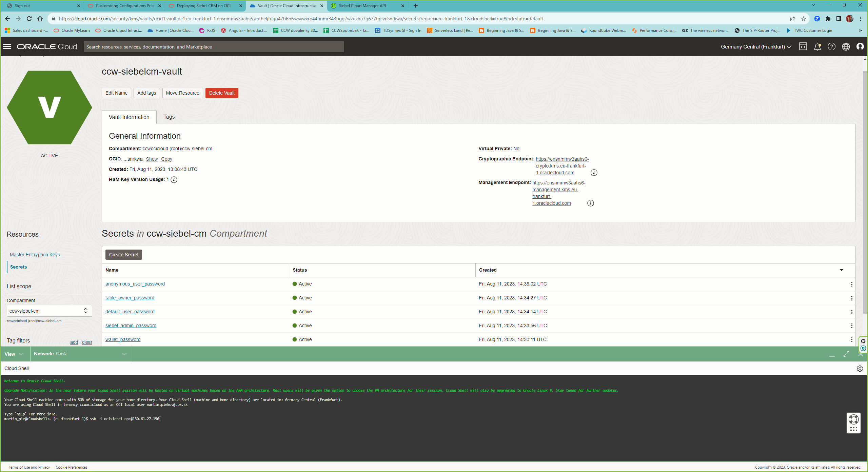
Task: Click clear link in Tag filters
Action: (x=87, y=342)
